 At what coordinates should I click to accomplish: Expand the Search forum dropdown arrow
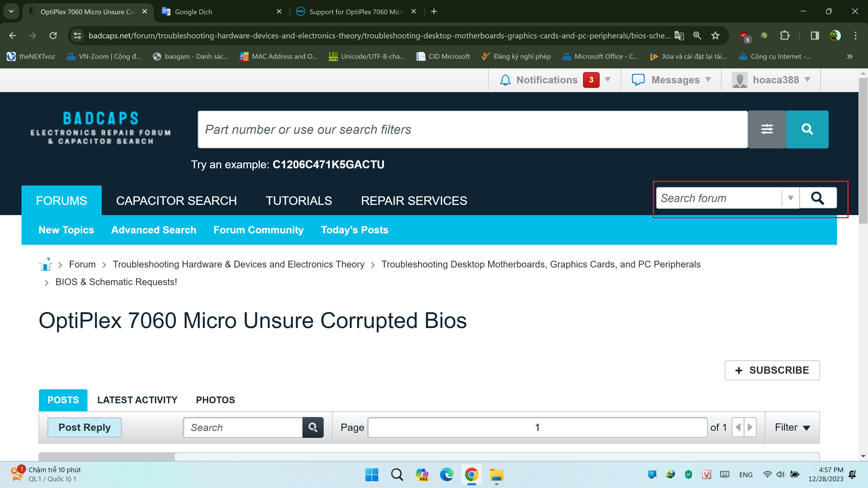(790, 198)
